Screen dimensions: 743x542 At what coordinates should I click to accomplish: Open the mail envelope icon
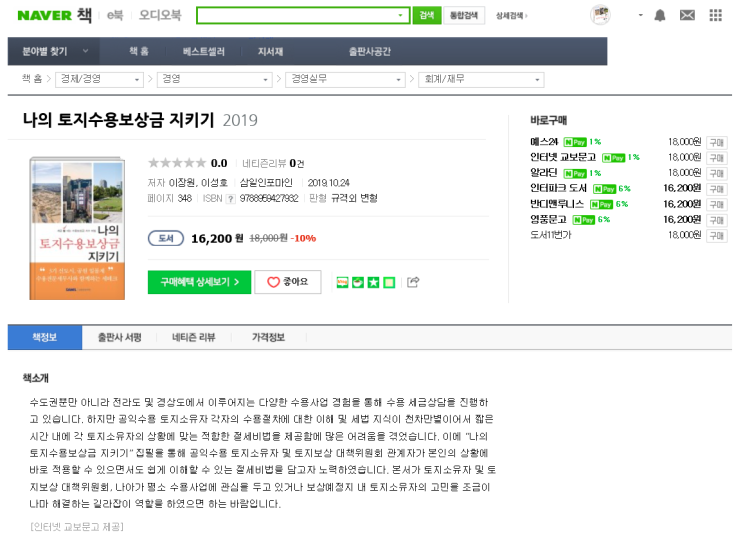687,15
